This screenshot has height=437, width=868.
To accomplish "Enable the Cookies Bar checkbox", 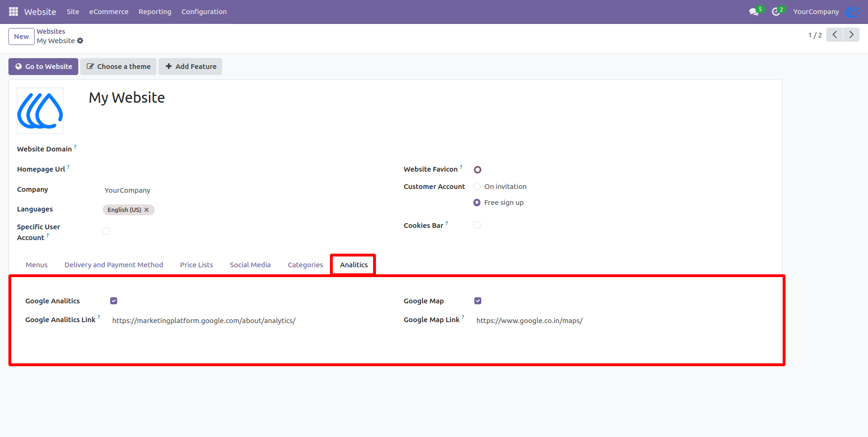I will click(477, 225).
